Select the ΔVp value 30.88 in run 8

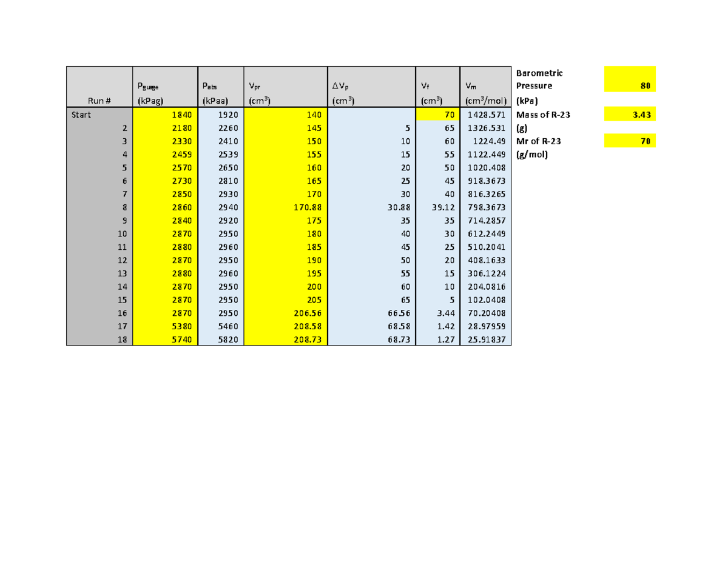pyautogui.click(x=370, y=207)
